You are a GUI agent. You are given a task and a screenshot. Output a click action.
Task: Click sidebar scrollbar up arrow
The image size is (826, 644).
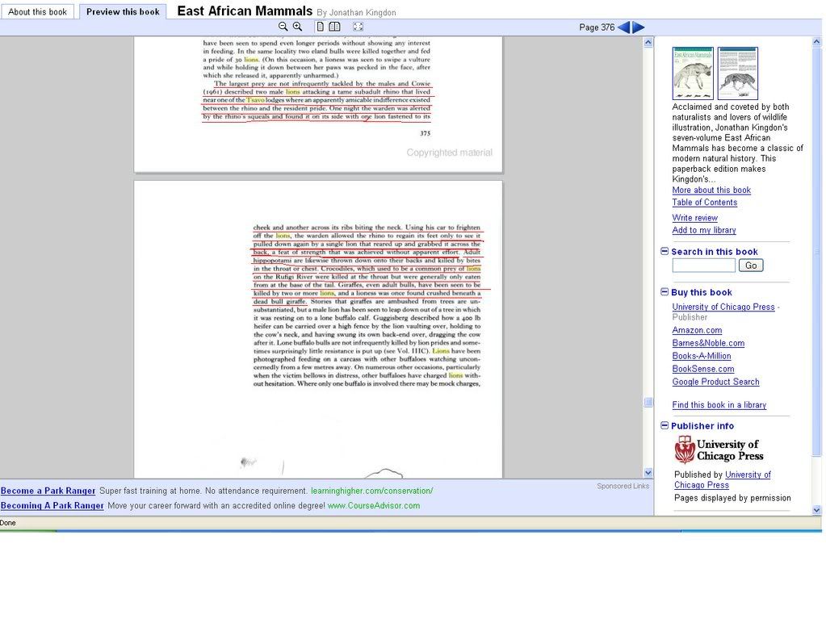(x=817, y=42)
